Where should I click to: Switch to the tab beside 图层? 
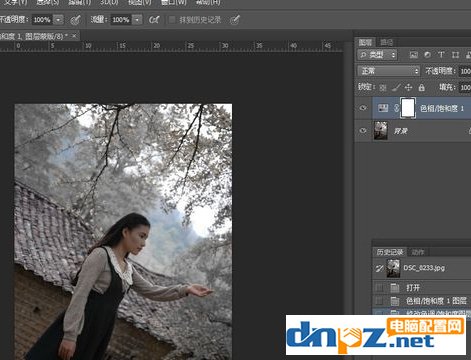[386, 42]
